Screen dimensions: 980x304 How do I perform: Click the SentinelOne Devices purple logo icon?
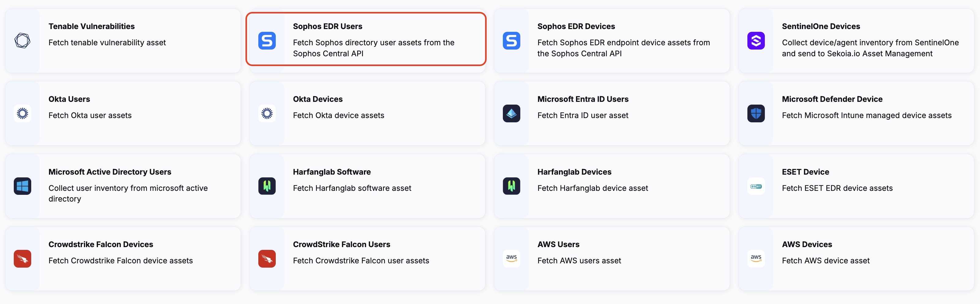click(756, 41)
